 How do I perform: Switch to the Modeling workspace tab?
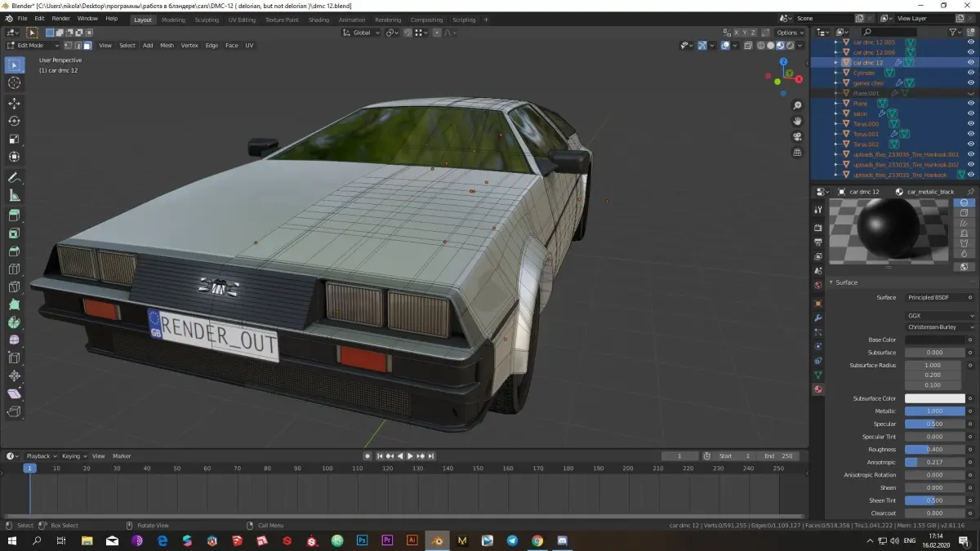tap(173, 20)
